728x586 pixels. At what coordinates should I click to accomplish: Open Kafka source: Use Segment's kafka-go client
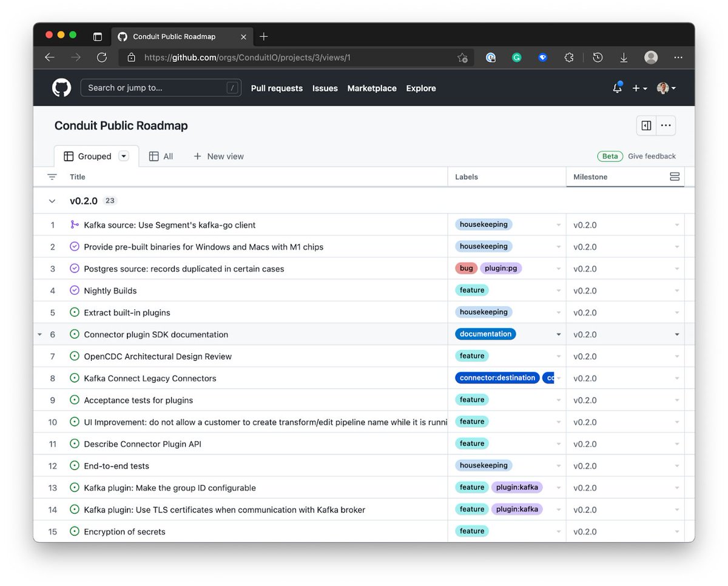coord(170,224)
